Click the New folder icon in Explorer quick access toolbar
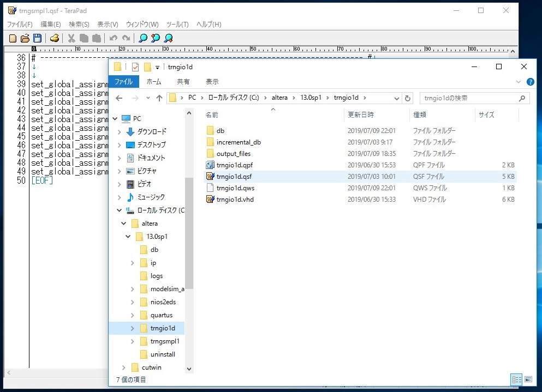Viewport: 542px width, 392px height. pos(147,67)
